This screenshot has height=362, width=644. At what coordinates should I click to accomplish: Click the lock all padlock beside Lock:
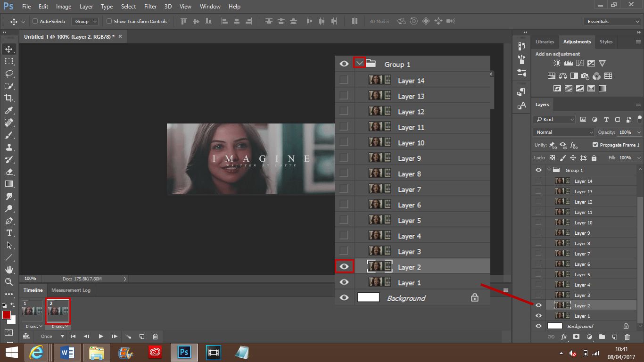tap(594, 158)
